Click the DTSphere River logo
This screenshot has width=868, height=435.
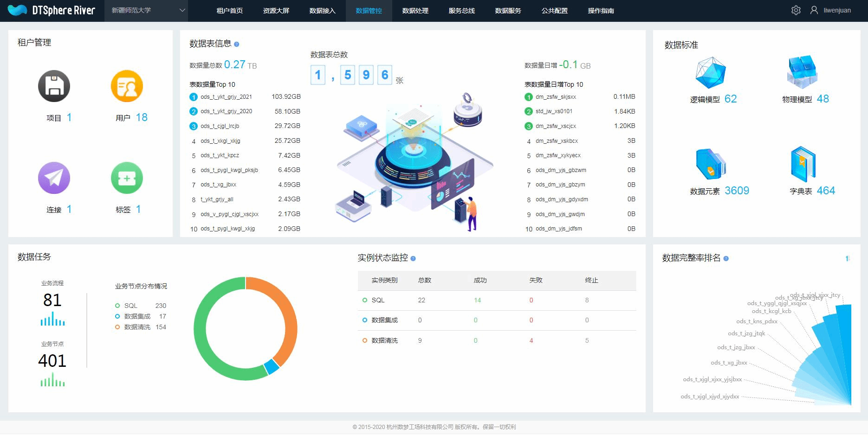(x=52, y=10)
